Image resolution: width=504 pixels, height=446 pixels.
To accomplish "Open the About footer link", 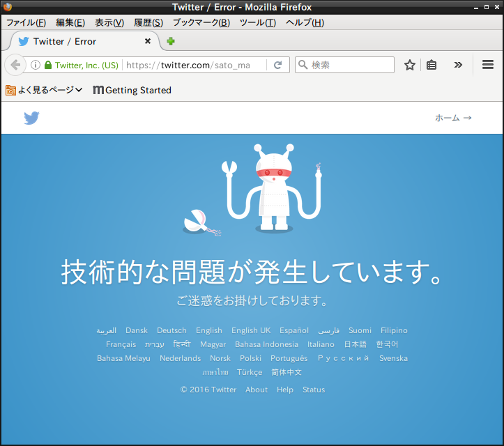I will point(257,390).
